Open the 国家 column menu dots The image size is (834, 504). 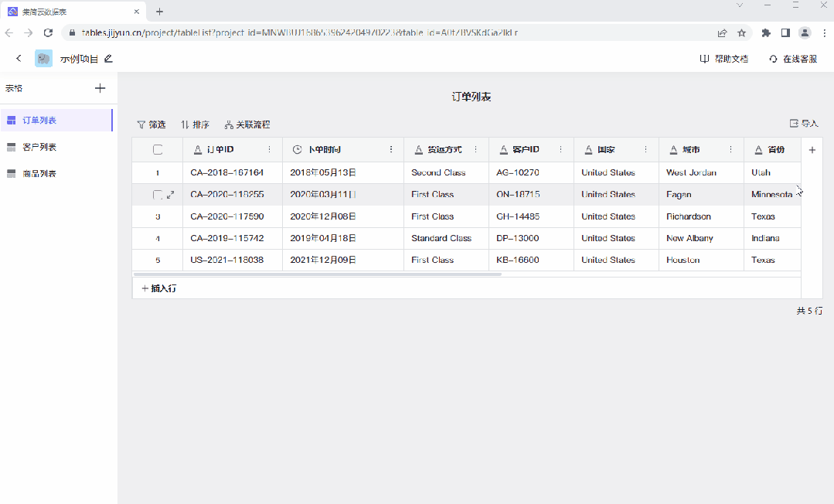[645, 149]
